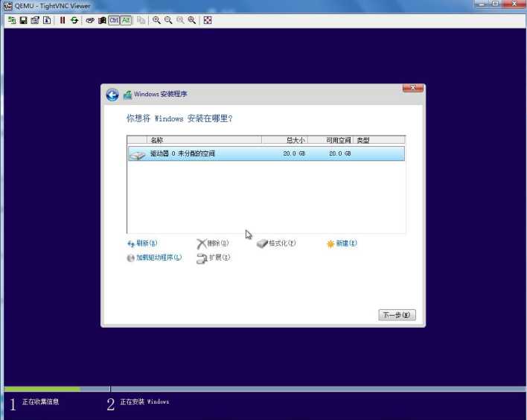
Task: Toggle the Alt key button
Action: 126,20
